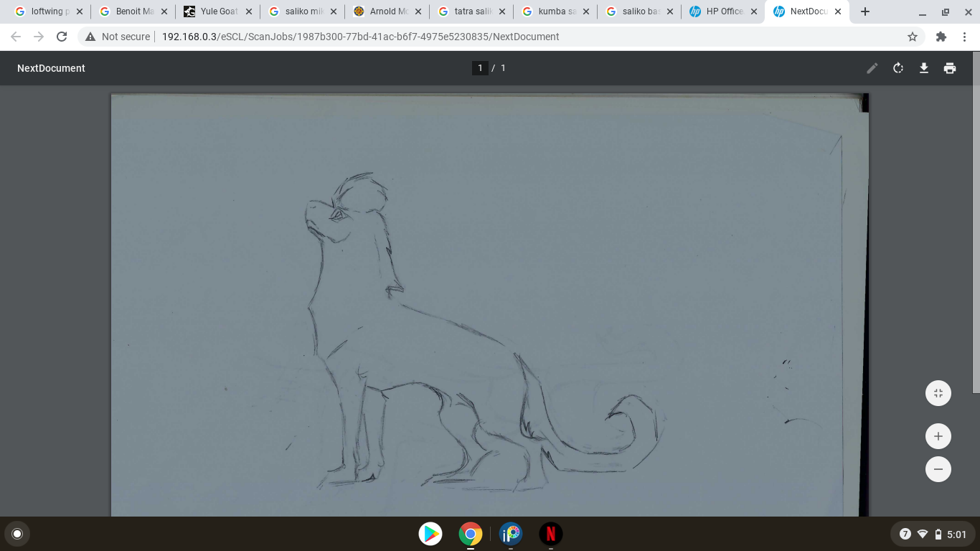This screenshot has width=980, height=551.
Task: Print the scanned document
Action: point(949,68)
